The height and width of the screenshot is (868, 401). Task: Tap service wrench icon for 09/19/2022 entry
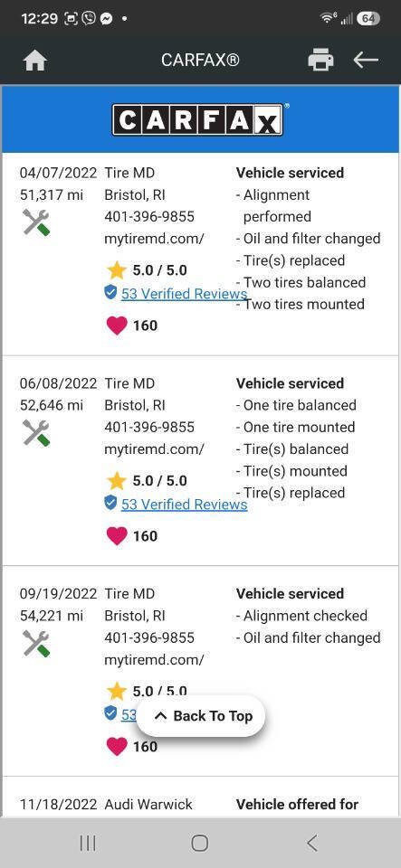coord(36,643)
